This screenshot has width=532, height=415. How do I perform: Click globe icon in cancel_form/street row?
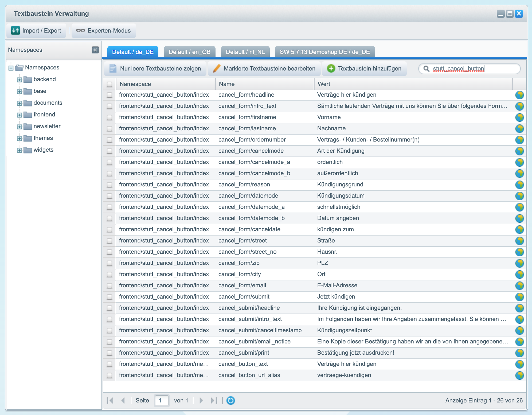pos(519,241)
